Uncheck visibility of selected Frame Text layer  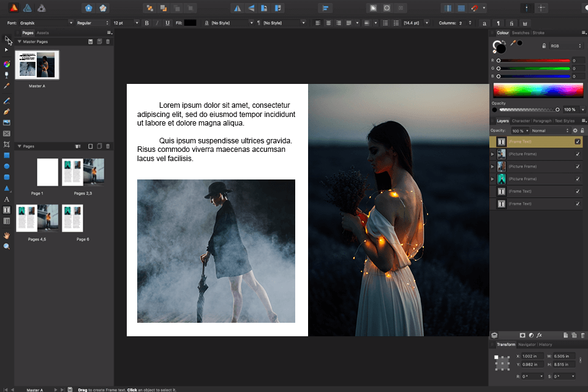pyautogui.click(x=578, y=141)
